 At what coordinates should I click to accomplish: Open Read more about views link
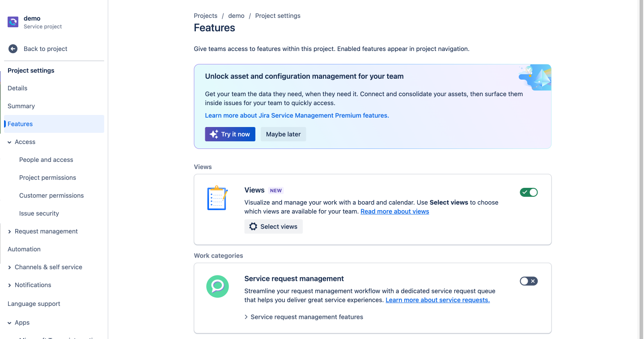[x=395, y=212]
